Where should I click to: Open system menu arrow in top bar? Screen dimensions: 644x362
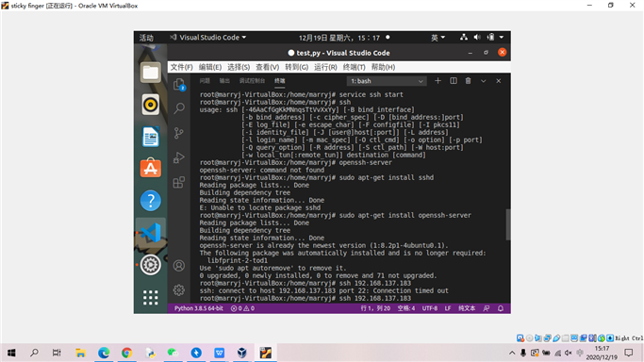click(502, 38)
